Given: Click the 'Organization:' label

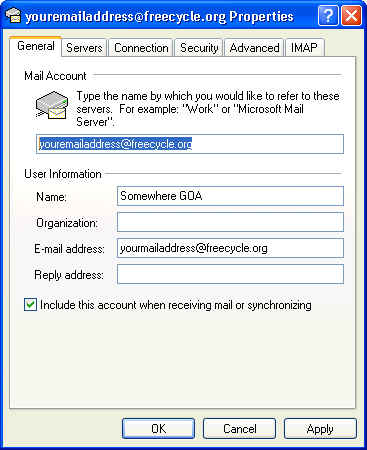Looking at the screenshot, I should click(67, 223).
